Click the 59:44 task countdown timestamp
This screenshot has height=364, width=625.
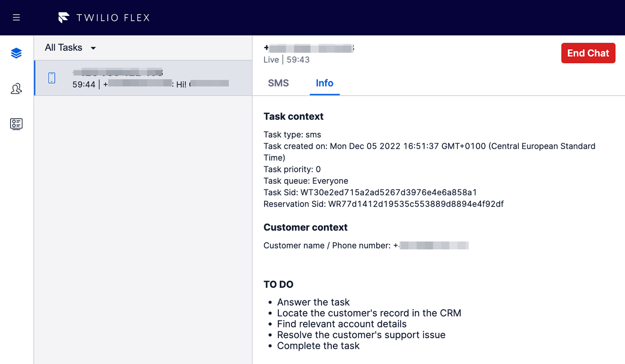[83, 83]
